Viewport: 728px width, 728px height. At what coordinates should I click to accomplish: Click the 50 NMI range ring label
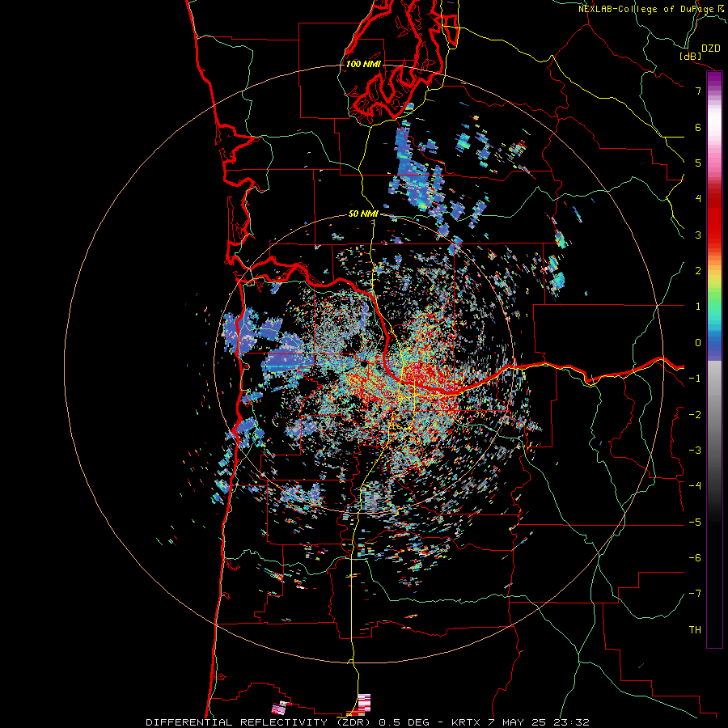[x=363, y=214]
